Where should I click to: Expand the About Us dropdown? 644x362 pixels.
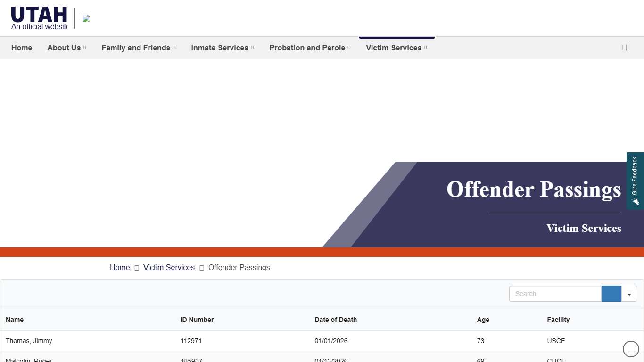[x=66, y=48]
